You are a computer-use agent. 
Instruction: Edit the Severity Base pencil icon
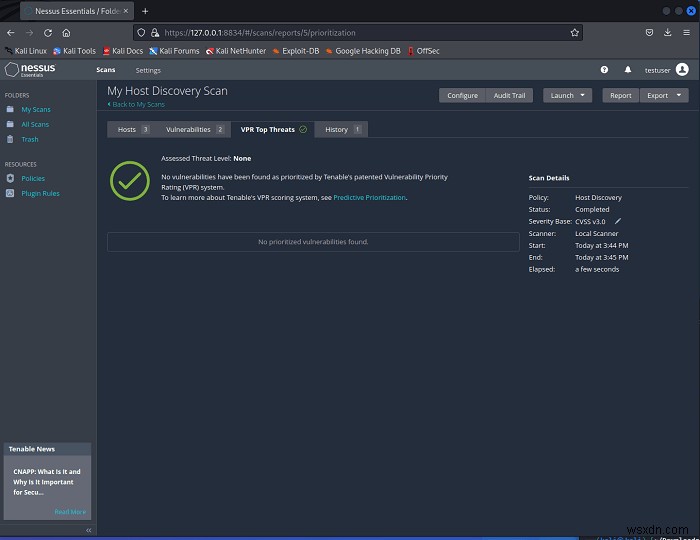[x=618, y=221]
